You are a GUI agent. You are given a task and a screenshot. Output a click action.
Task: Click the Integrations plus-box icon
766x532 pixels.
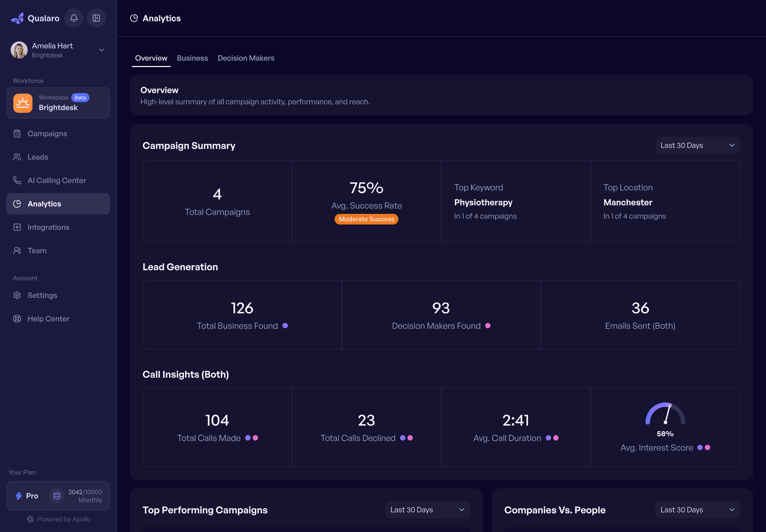(x=17, y=227)
